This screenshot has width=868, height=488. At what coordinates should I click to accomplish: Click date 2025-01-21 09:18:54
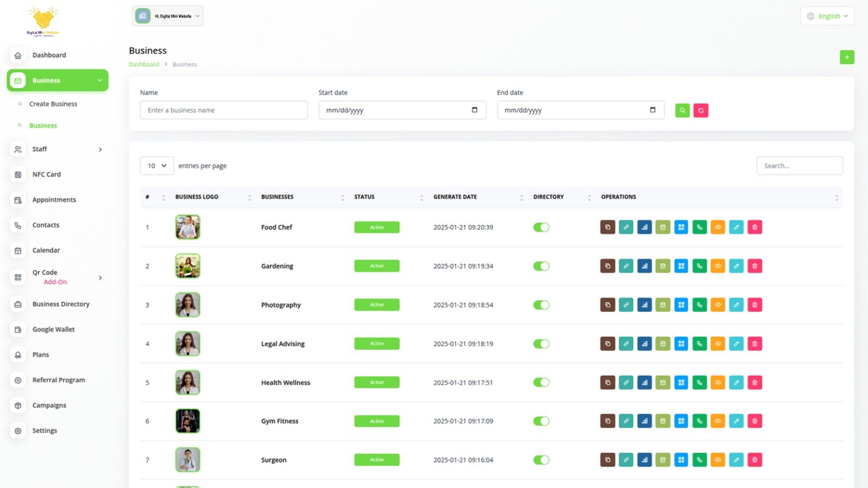pyautogui.click(x=463, y=305)
